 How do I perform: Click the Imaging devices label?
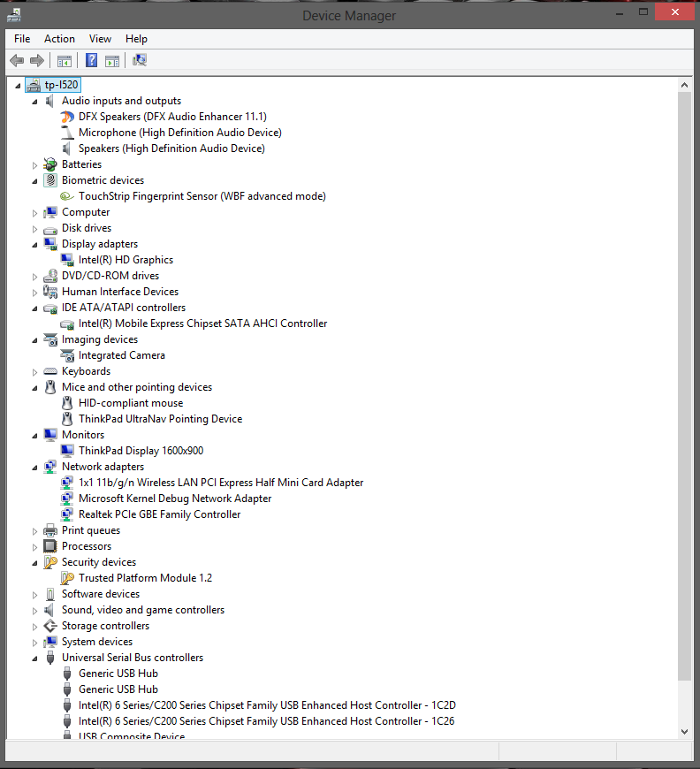point(100,339)
